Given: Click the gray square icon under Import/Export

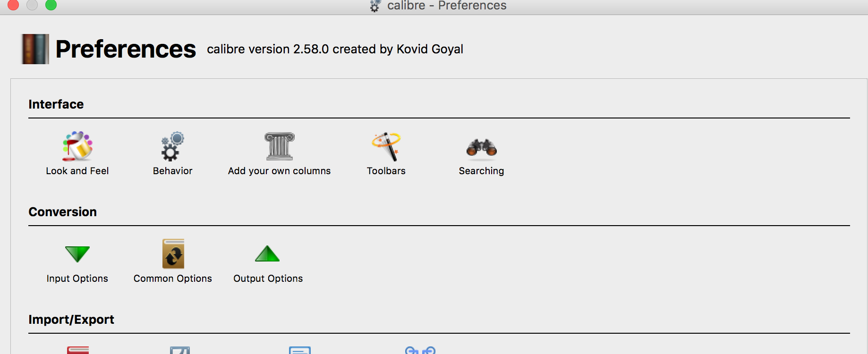Looking at the screenshot, I should pos(180,350).
